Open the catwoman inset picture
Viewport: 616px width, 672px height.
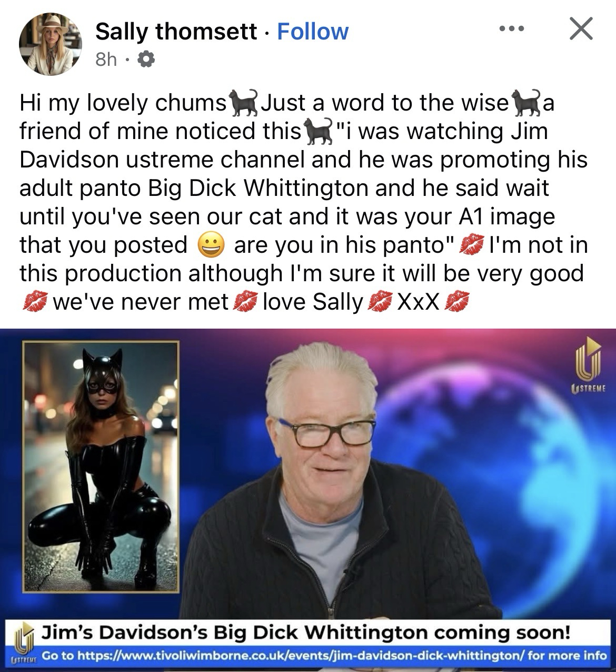click(x=101, y=466)
